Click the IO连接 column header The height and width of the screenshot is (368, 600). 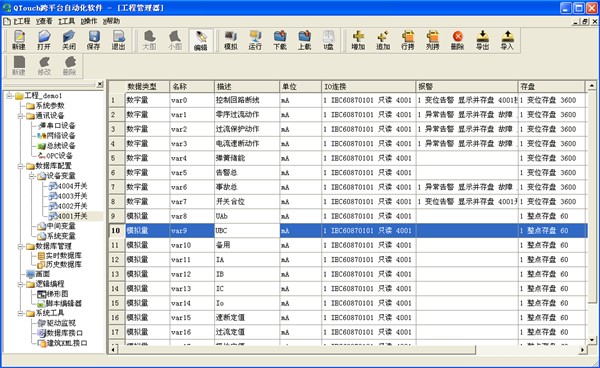pos(368,86)
